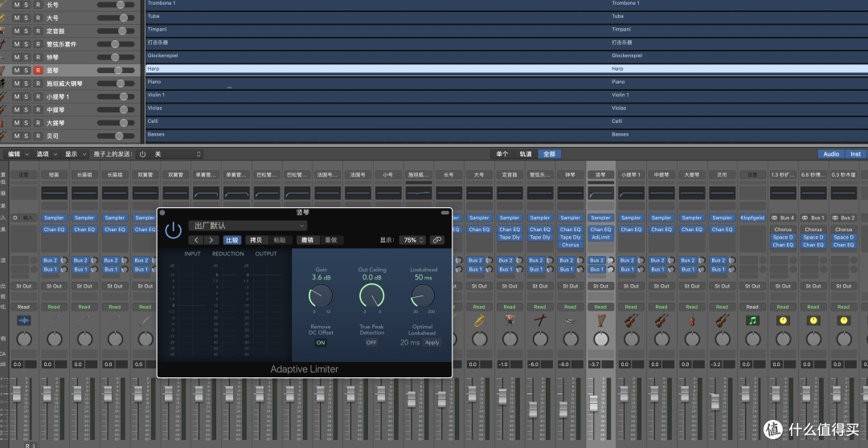Click the timpani drum instrument icon
Image resolution: width=868 pixels, height=448 pixels.
pos(510,320)
